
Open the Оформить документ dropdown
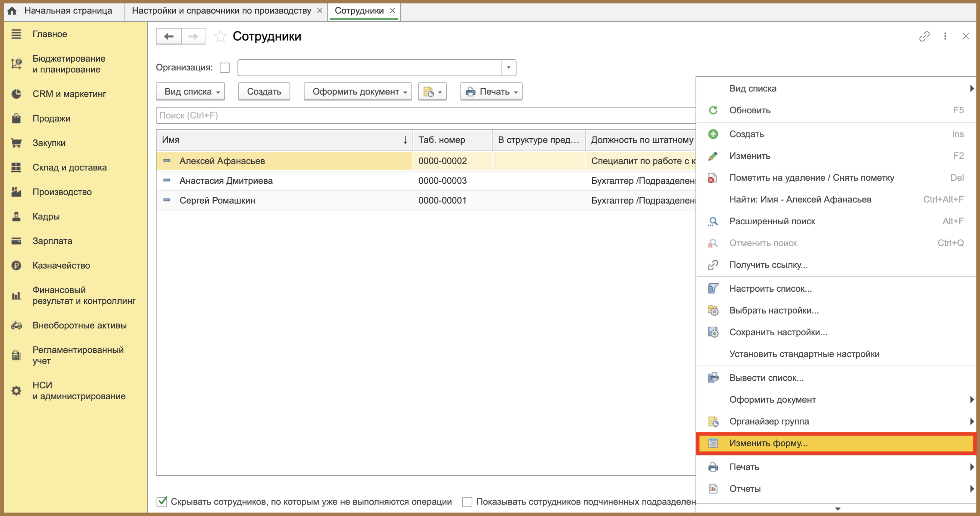point(358,92)
